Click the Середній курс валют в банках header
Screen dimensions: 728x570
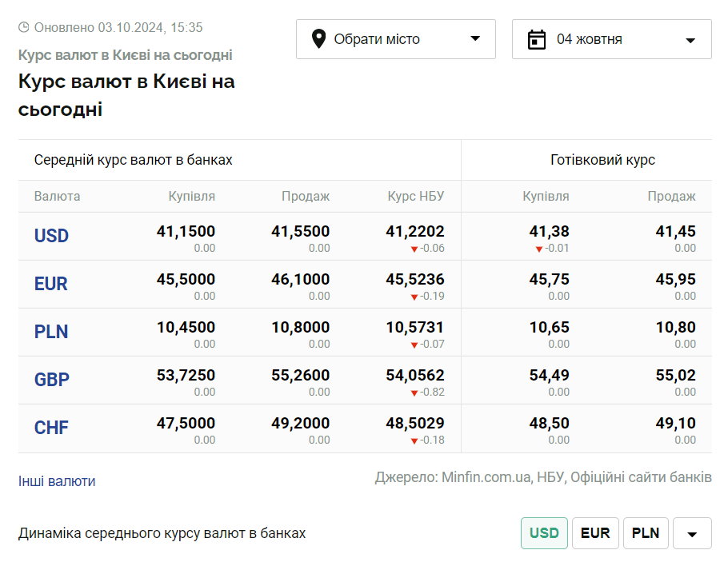tap(134, 160)
